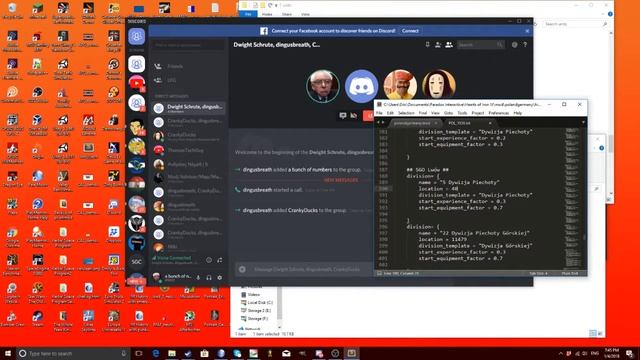640x360 pixels.
Task: Click the disconnect icon beside Voice Connected
Action: pyautogui.click(x=220, y=260)
